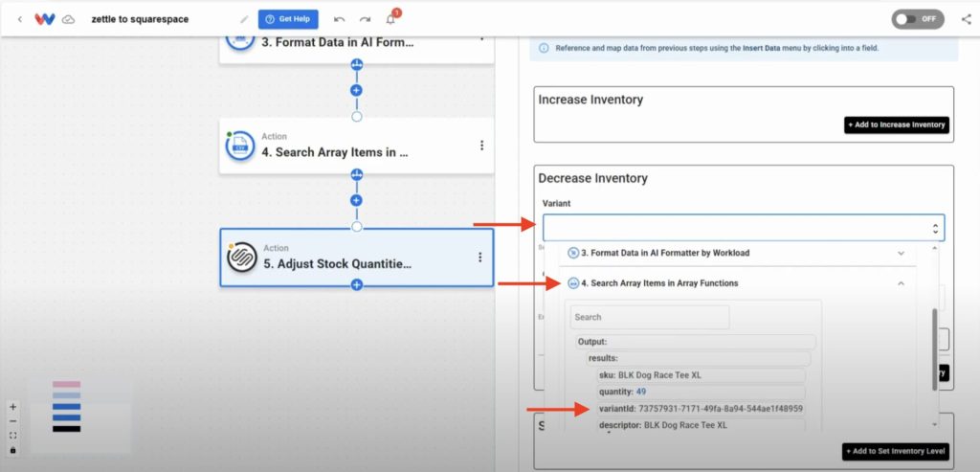Click the workflow minimap thumbnail

click(x=80, y=416)
